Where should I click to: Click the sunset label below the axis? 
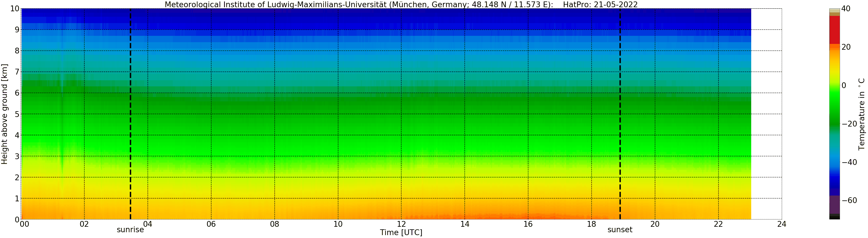point(620,230)
